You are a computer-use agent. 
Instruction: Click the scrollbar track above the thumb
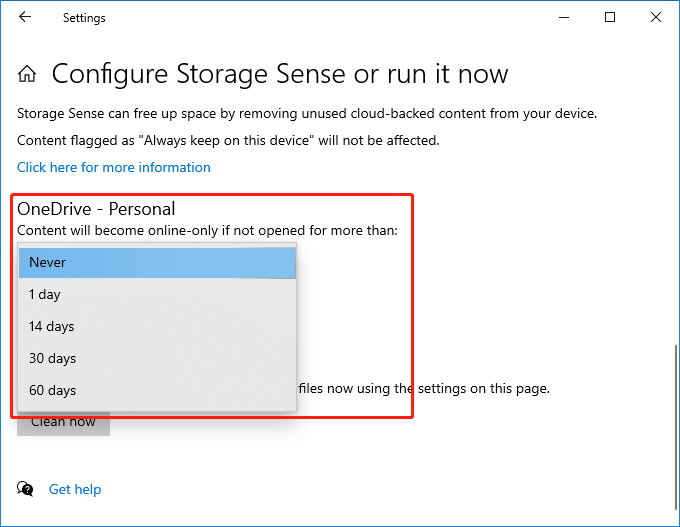point(676,200)
